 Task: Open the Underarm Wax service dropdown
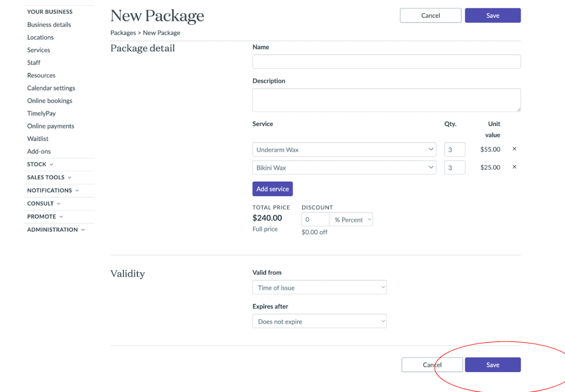click(344, 150)
